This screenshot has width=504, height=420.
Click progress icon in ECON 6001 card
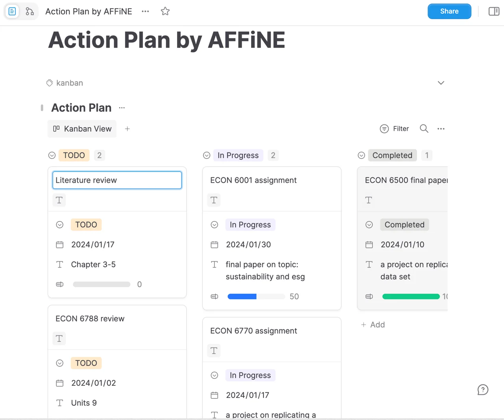[x=215, y=296]
